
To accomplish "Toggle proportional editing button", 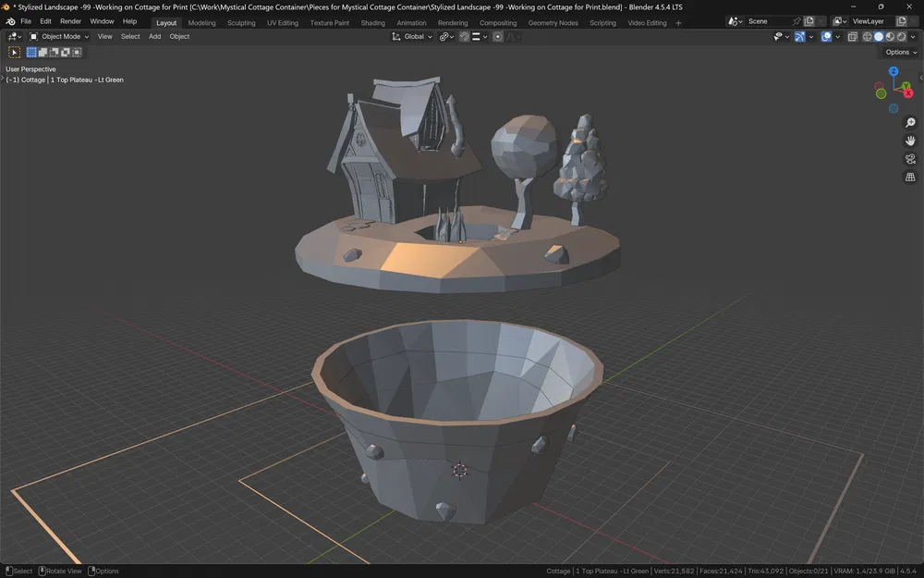I will coord(498,37).
